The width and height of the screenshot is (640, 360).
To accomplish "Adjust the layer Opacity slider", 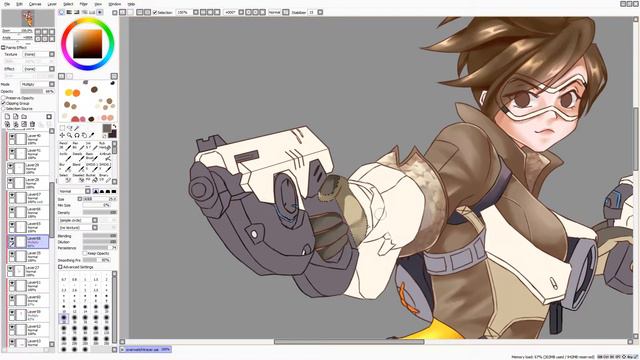I will (x=38, y=91).
